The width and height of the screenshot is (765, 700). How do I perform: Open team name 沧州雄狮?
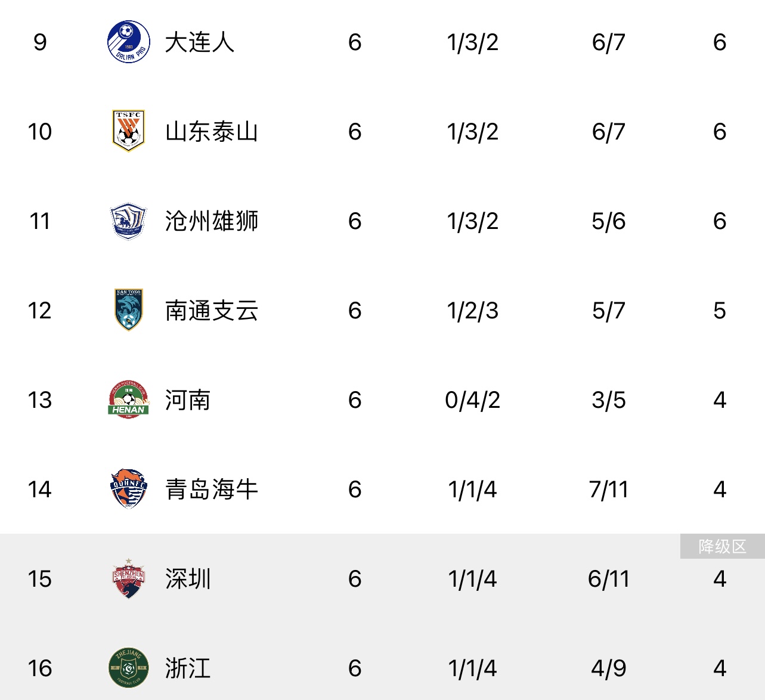pos(212,221)
